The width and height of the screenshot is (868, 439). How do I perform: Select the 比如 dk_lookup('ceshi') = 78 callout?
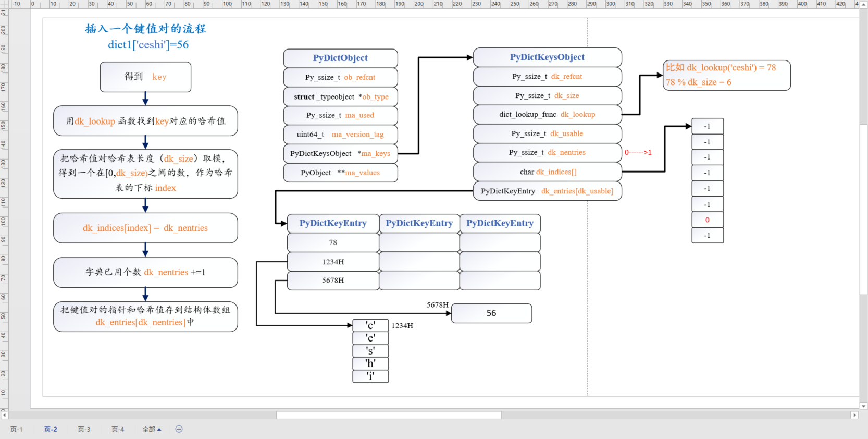pyautogui.click(x=727, y=75)
